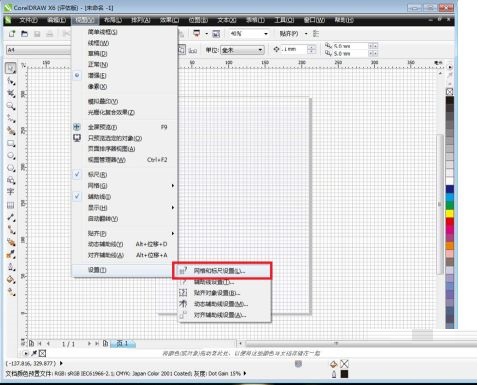Open the 40% zoom level dropdown
The image size is (500, 385).
(x=266, y=34)
